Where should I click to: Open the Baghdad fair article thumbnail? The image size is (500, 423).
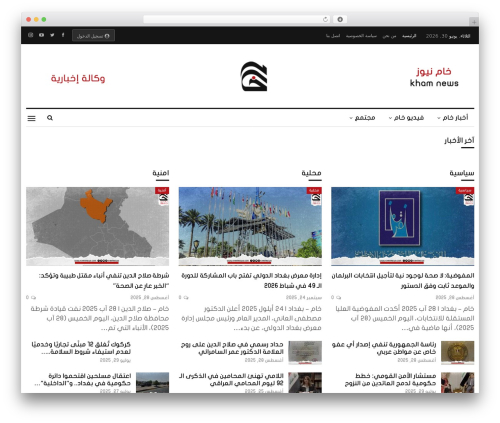[x=250, y=226]
